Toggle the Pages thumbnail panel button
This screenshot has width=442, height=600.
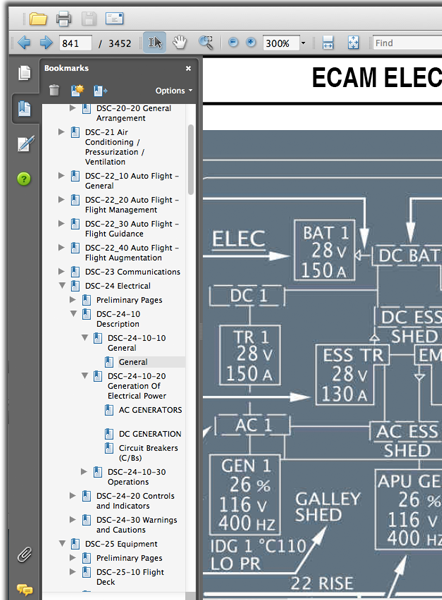coord(24,73)
